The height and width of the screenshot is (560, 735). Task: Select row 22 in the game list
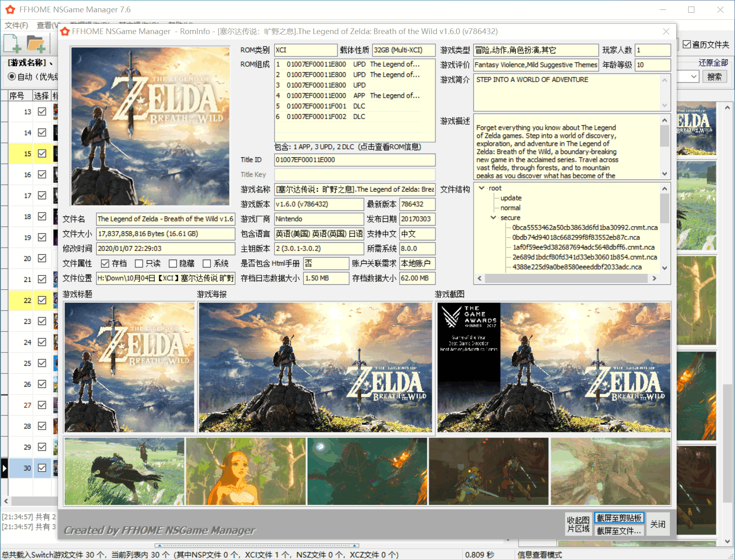click(27, 300)
